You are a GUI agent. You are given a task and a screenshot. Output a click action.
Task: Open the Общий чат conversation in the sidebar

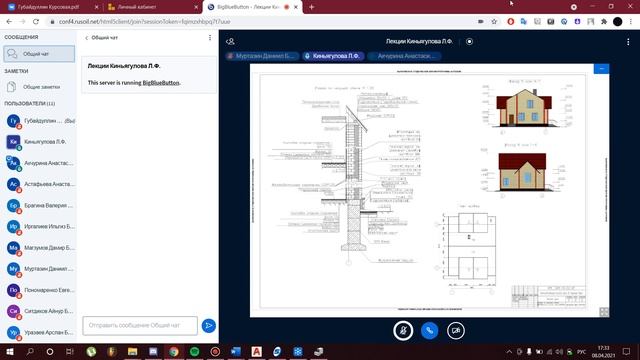[39, 54]
